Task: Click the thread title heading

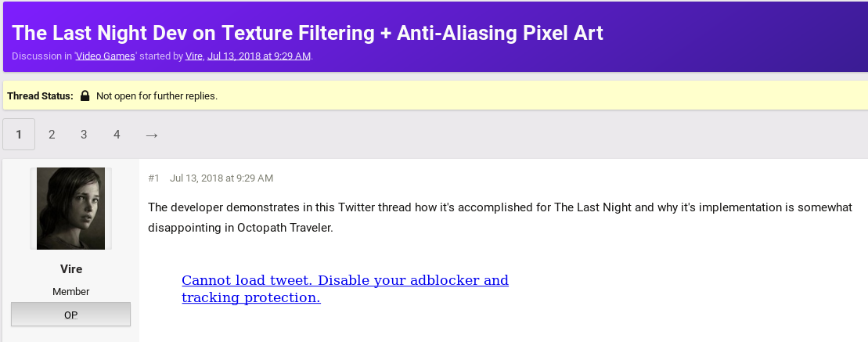Action: click(x=308, y=33)
